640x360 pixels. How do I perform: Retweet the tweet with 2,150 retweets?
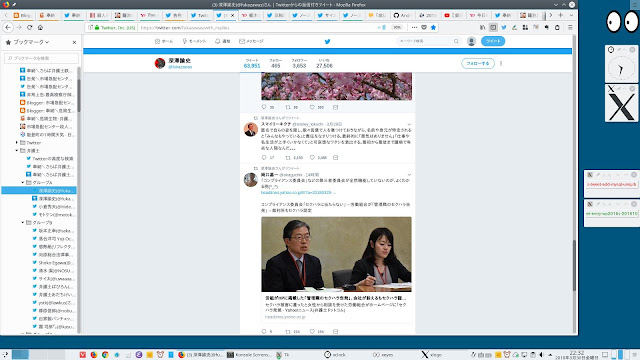(288, 158)
